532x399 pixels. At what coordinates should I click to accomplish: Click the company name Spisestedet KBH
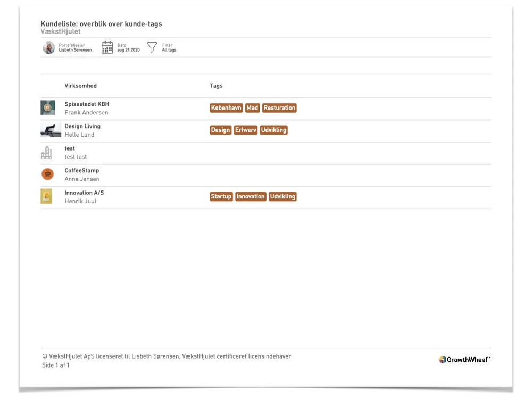(87, 104)
